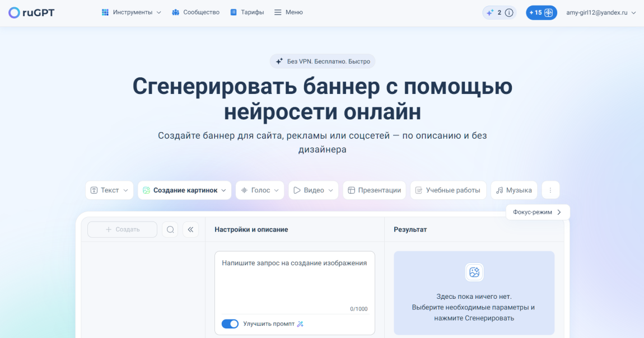Click the list icon of Тарифы

pyautogui.click(x=234, y=12)
